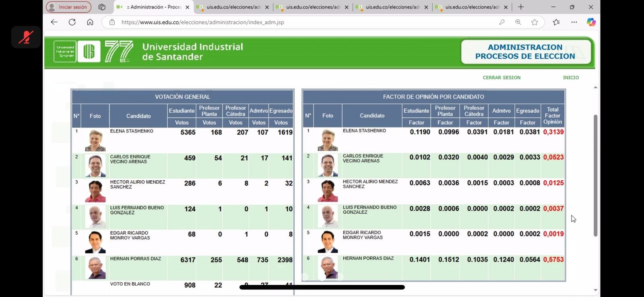Open browser settings three-dot menu
Viewport: 644px width, 297px height.
click(x=574, y=22)
